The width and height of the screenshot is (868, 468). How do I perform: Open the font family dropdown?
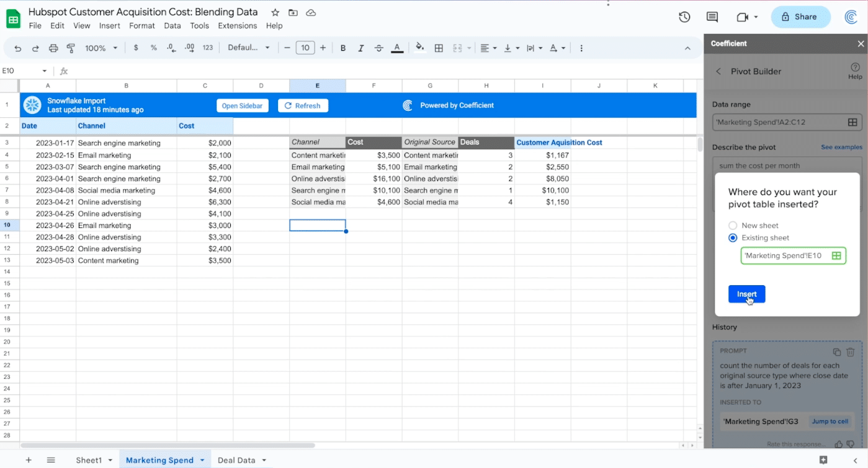pyautogui.click(x=249, y=48)
